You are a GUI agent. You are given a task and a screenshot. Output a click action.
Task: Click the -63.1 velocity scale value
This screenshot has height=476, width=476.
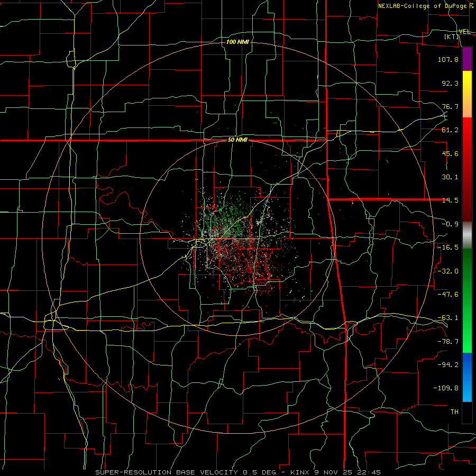click(448, 318)
